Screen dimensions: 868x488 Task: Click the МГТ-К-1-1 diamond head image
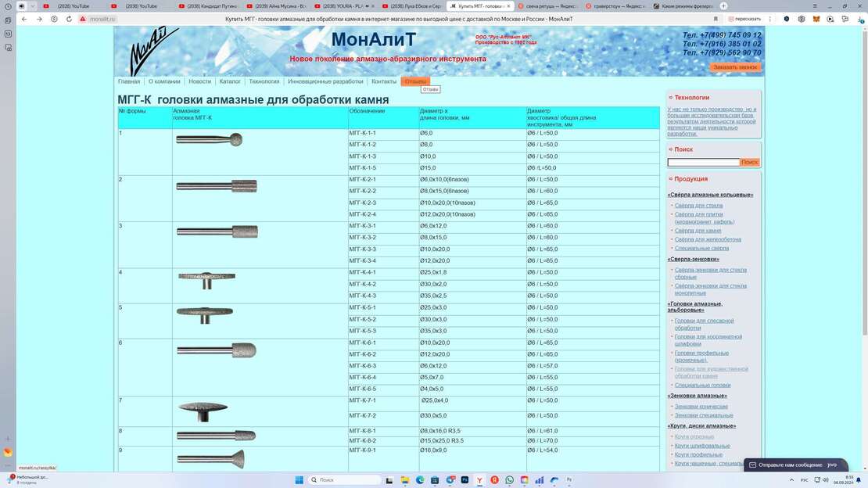tap(209, 139)
